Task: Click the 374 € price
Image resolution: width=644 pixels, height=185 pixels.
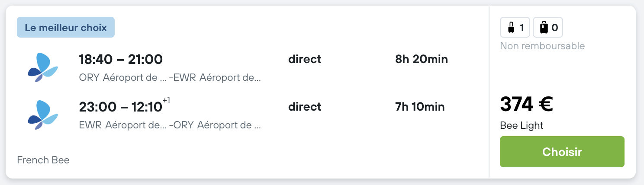Action: click(x=526, y=104)
